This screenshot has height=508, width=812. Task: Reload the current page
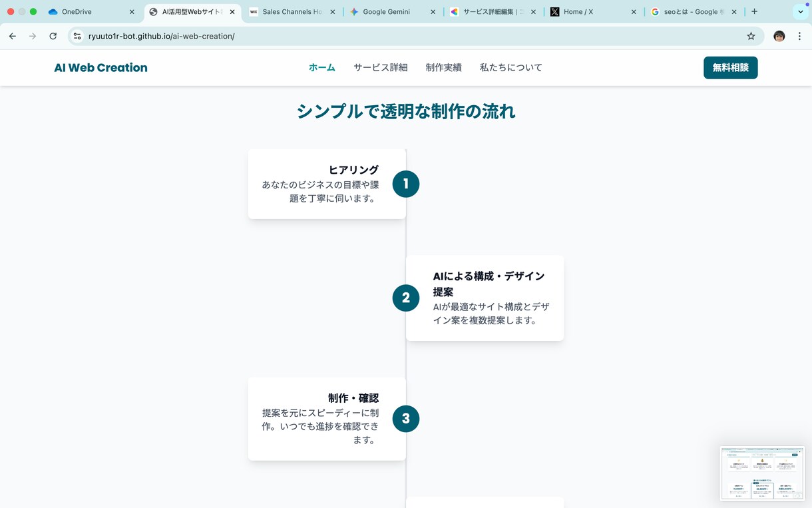(53, 36)
